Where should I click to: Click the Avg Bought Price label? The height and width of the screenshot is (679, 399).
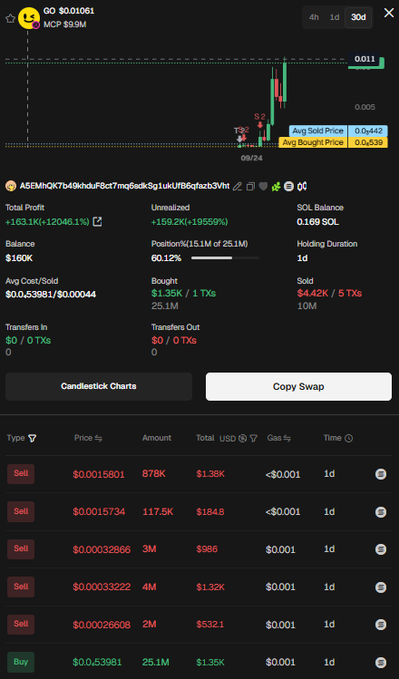coord(313,142)
